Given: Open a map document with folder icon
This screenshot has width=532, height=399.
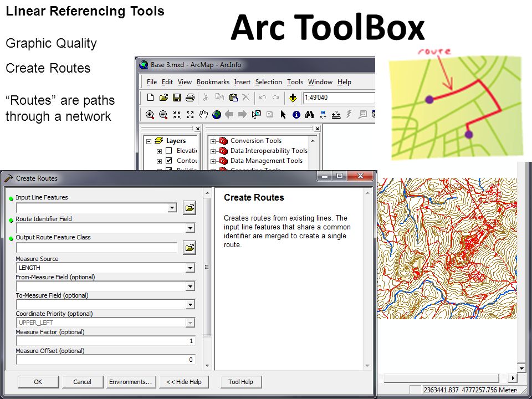Looking at the screenshot, I should [x=163, y=98].
